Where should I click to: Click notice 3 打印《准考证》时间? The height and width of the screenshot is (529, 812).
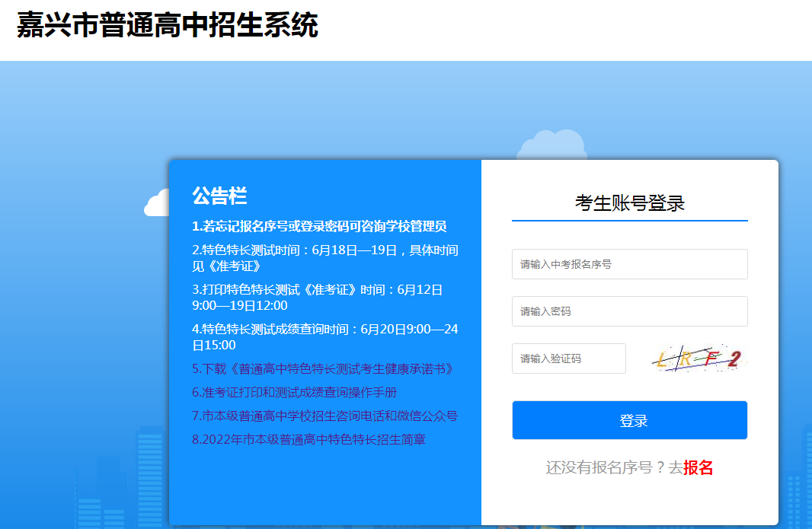(x=318, y=298)
